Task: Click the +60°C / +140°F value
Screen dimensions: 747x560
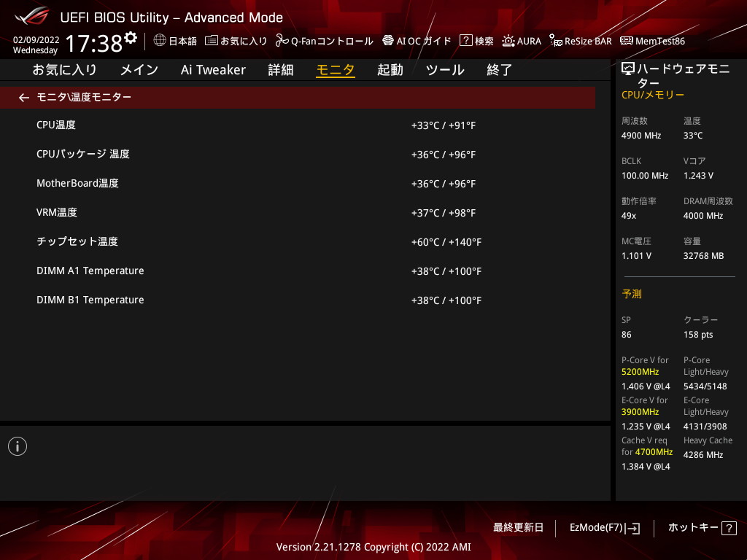Action: click(446, 242)
